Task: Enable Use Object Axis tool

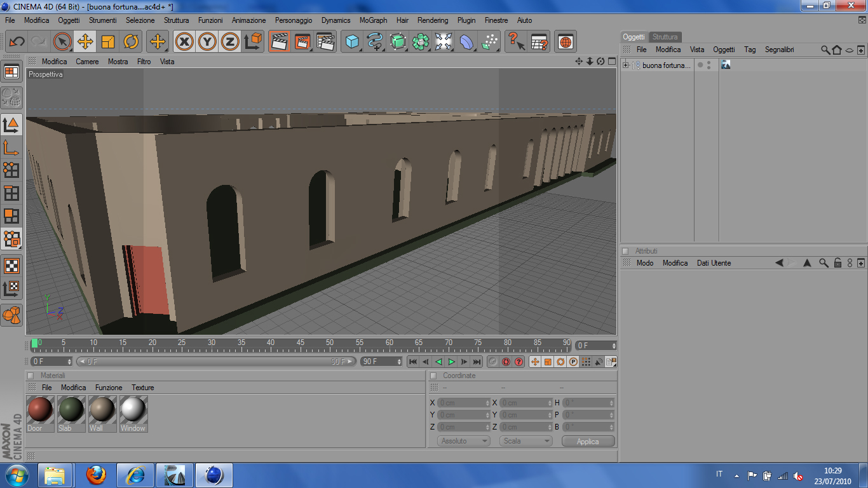Action: pos(11,147)
